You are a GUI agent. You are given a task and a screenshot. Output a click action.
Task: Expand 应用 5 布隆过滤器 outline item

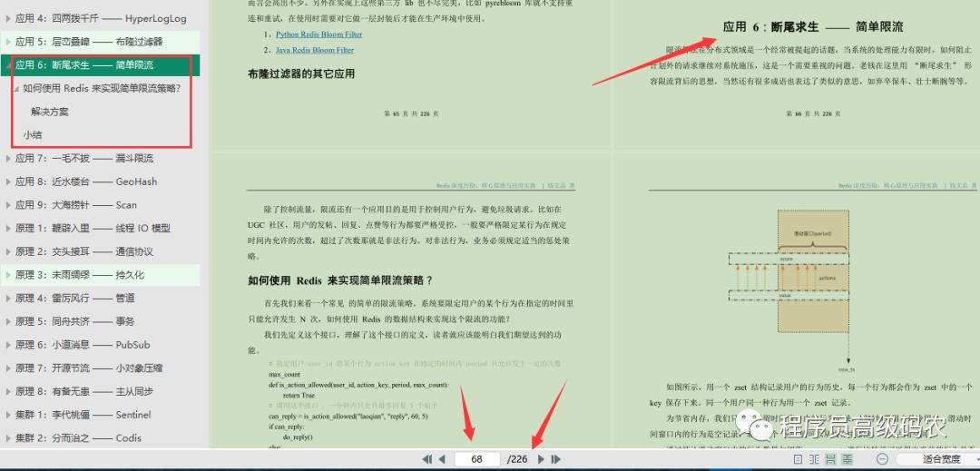[8, 42]
